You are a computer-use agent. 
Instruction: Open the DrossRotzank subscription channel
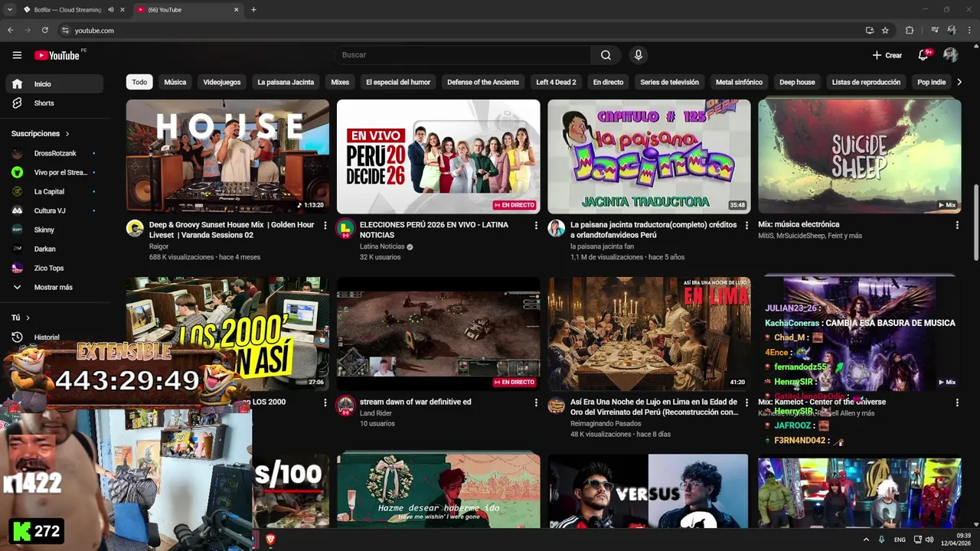click(54, 153)
